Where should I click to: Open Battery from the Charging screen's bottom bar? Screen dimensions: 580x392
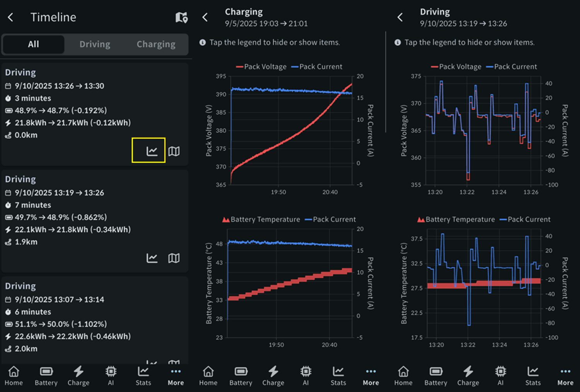pyautogui.click(x=241, y=376)
